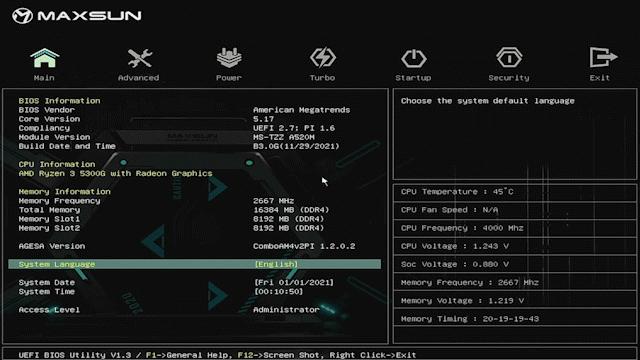The image size is (640, 360).
Task: Click the UEFI 2.7; PI 1.6 value
Action: pyautogui.click(x=294, y=128)
